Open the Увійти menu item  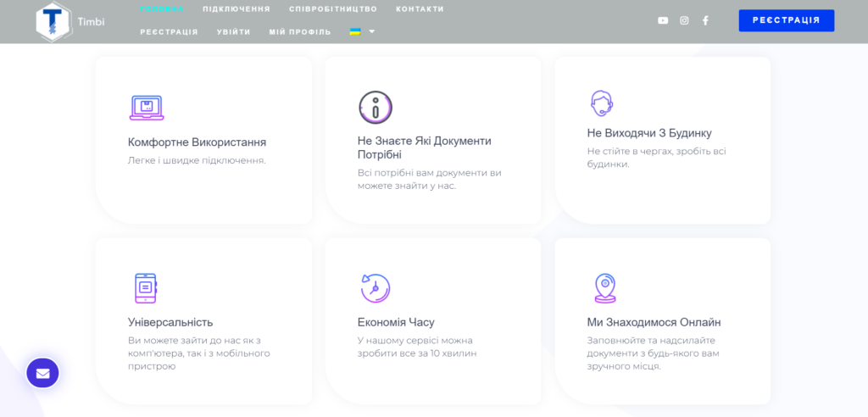(234, 32)
